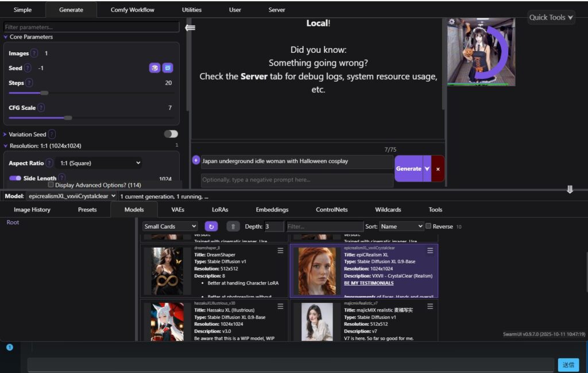Open hamburger menu on epiCRealism XL card

(430, 251)
